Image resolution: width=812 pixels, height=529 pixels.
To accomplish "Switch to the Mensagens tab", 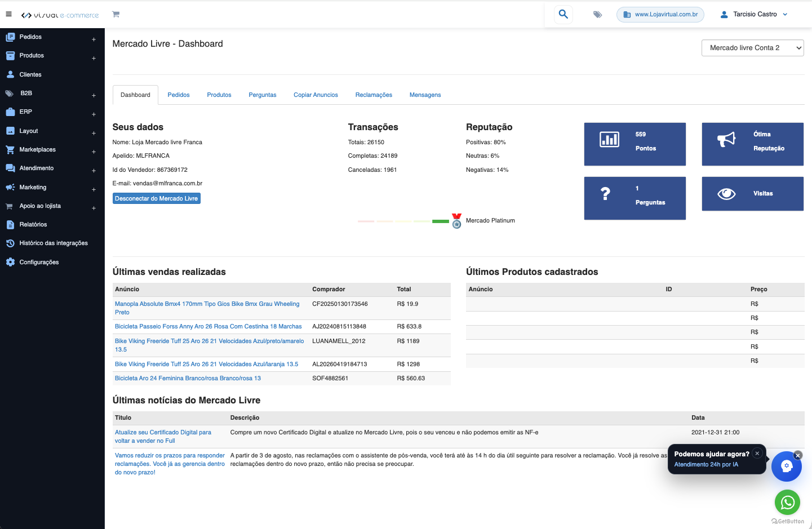I will [425, 95].
